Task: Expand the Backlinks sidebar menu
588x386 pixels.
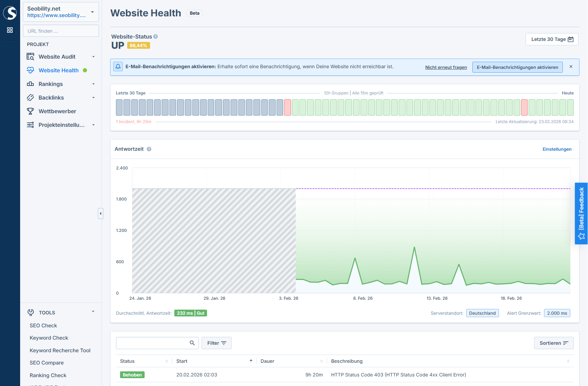Action: point(93,98)
